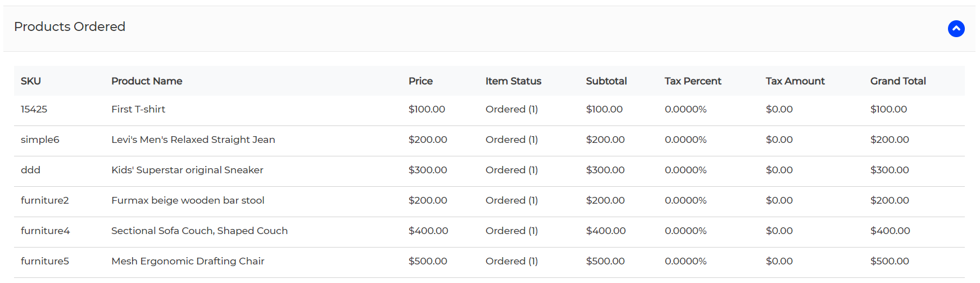The image size is (980, 283).
Task: Click the simple6 SKU cell
Action: 40,140
